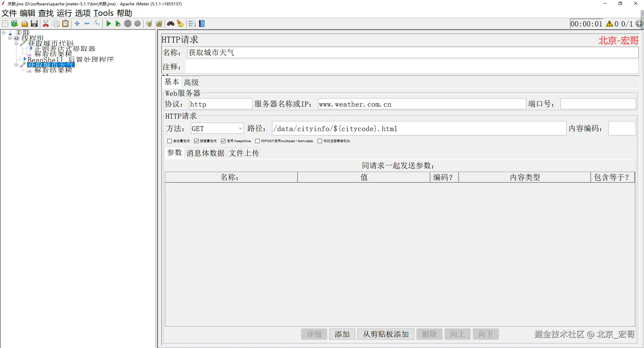Start the test with green play icon

click(x=108, y=23)
